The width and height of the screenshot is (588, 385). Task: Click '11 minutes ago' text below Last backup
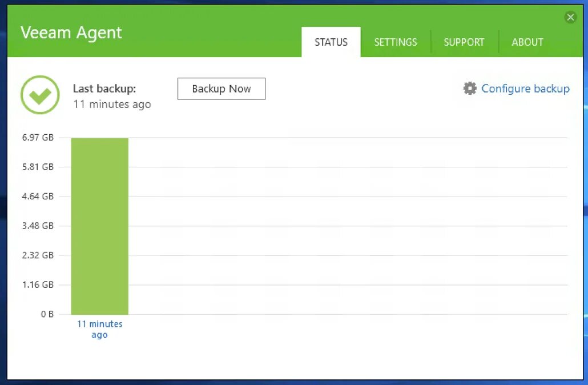tap(112, 105)
